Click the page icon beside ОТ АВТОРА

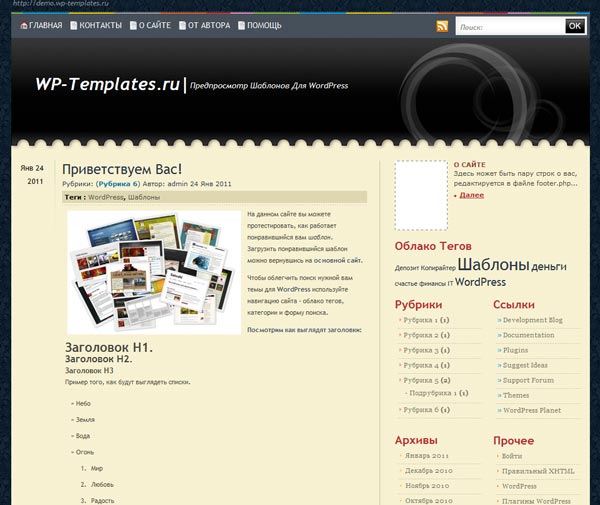click(x=182, y=26)
